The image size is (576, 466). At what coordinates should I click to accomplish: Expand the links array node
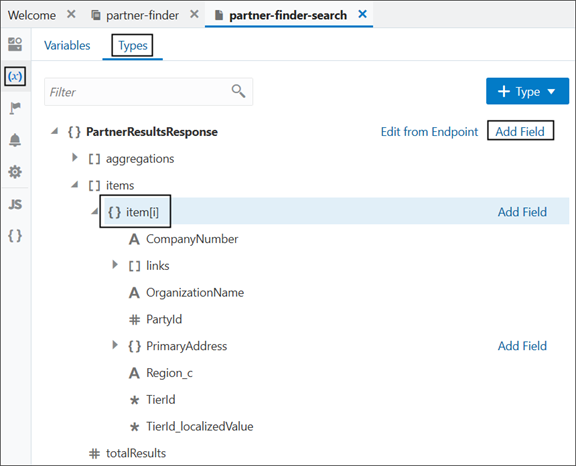pyautogui.click(x=115, y=265)
